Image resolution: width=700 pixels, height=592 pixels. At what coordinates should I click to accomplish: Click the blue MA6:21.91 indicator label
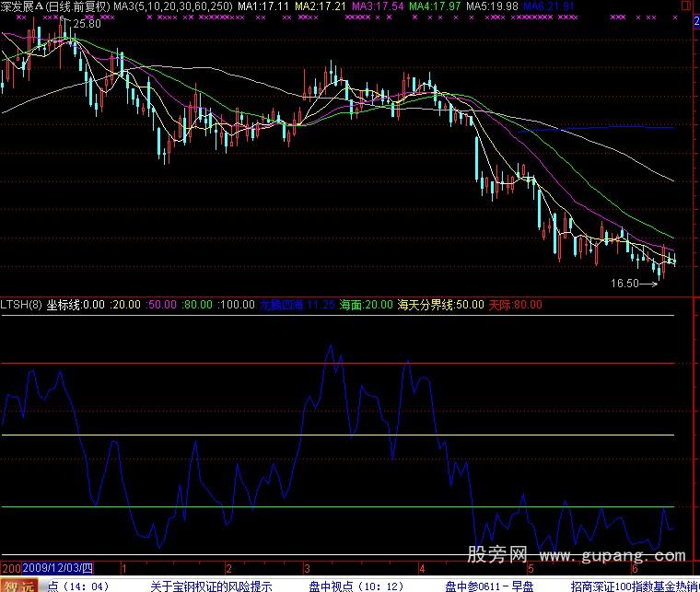coord(552,6)
